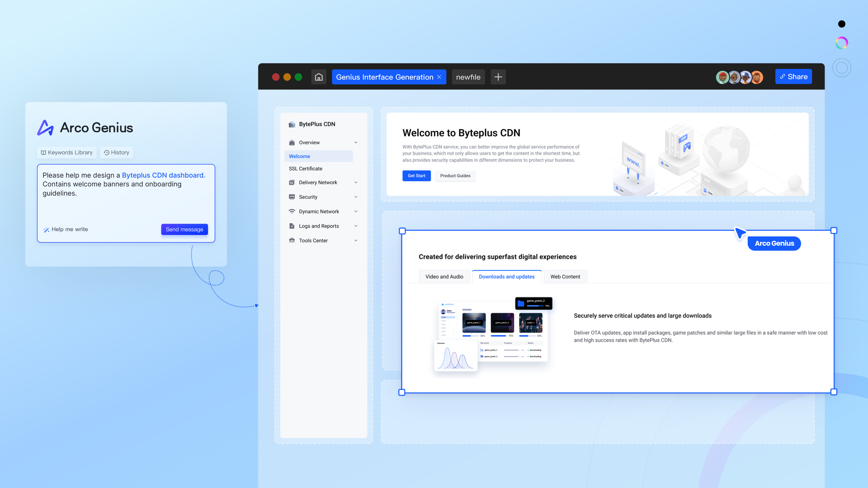Switch to the Web Content tab
This screenshot has width=868, height=488.
tap(565, 277)
